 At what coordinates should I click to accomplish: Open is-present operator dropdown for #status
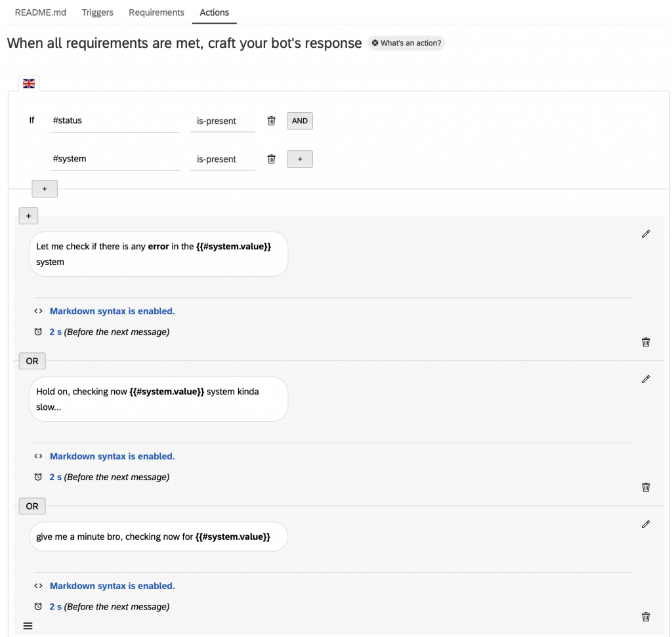pyautogui.click(x=222, y=121)
